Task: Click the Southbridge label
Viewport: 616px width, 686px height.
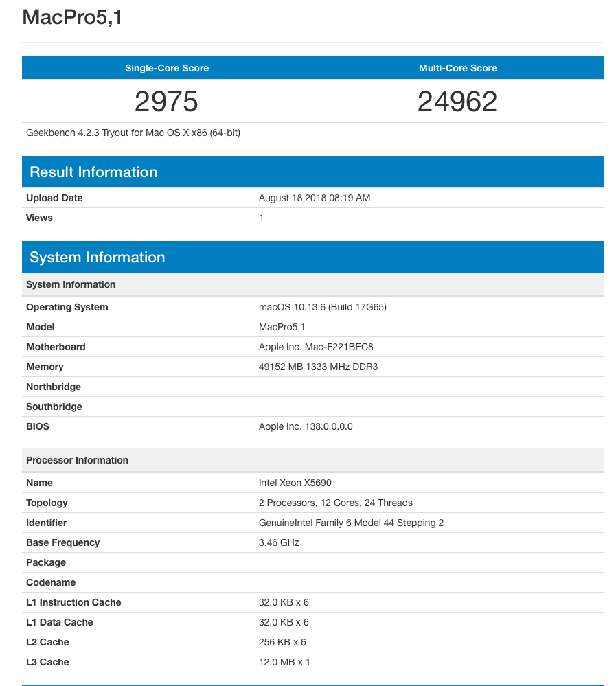Action: tap(54, 407)
